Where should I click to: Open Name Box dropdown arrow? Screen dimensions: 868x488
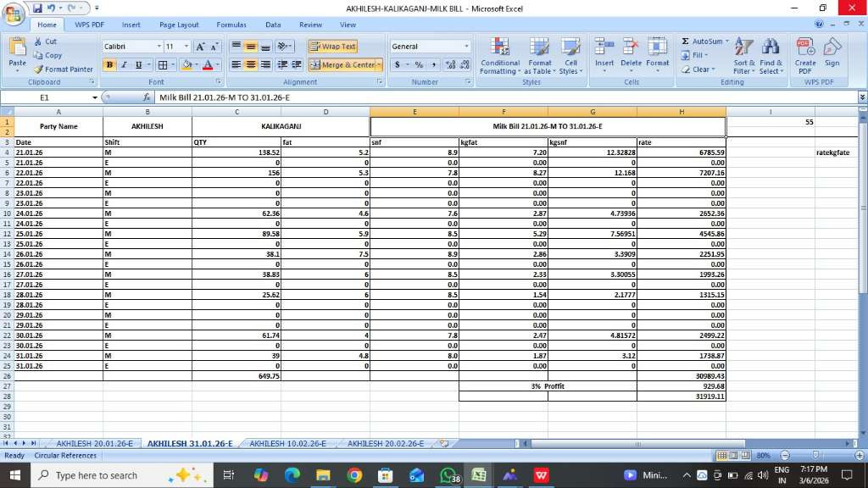tap(95, 97)
